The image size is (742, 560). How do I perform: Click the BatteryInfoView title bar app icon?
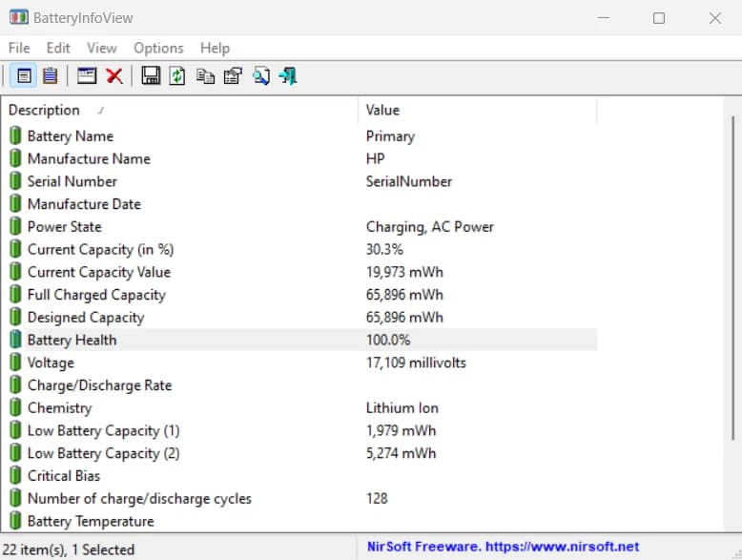(x=19, y=17)
